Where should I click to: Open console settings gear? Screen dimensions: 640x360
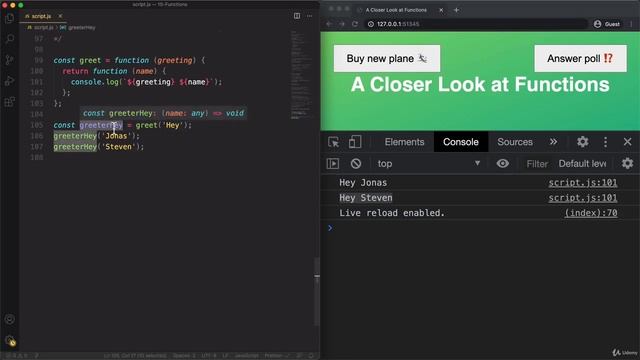(x=627, y=164)
